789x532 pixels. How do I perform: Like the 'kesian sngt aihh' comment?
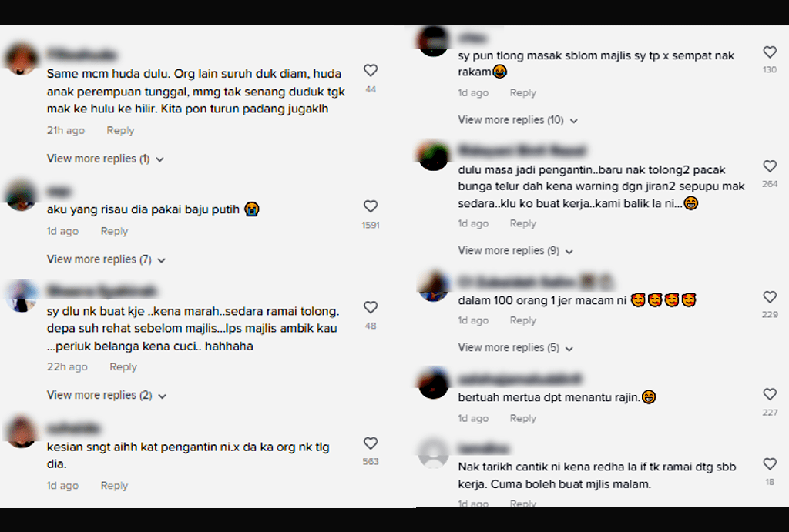point(371,443)
